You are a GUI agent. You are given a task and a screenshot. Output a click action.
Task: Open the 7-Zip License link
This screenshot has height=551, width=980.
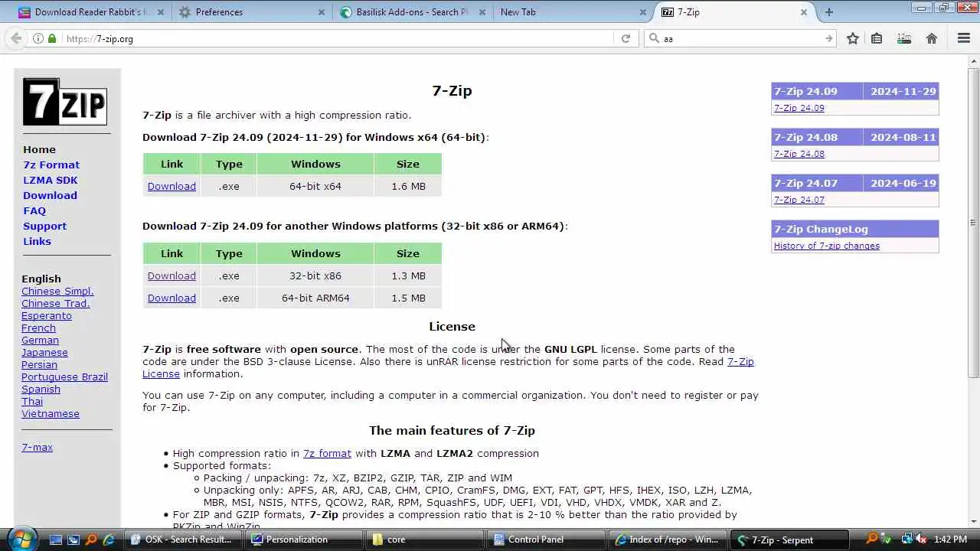point(740,361)
